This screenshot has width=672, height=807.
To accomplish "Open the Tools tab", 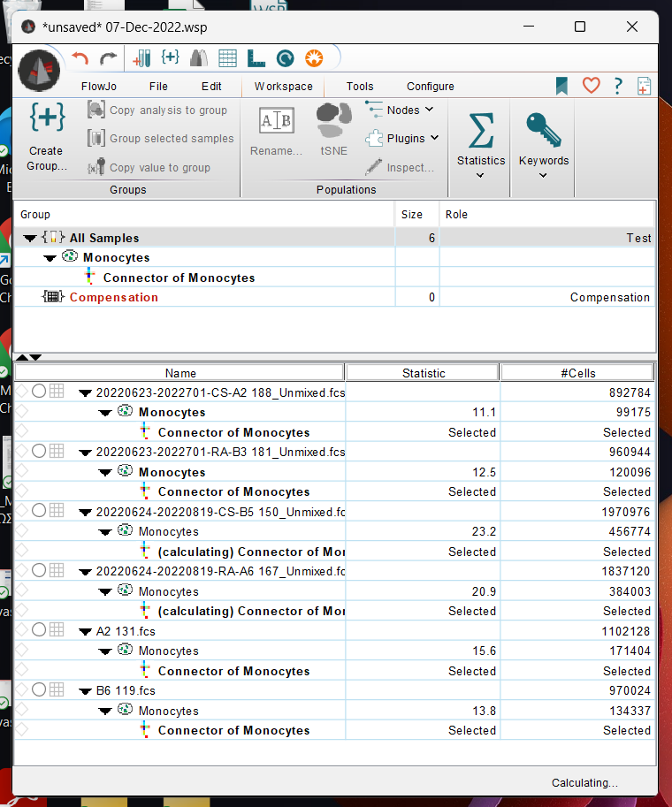I will pyautogui.click(x=359, y=87).
